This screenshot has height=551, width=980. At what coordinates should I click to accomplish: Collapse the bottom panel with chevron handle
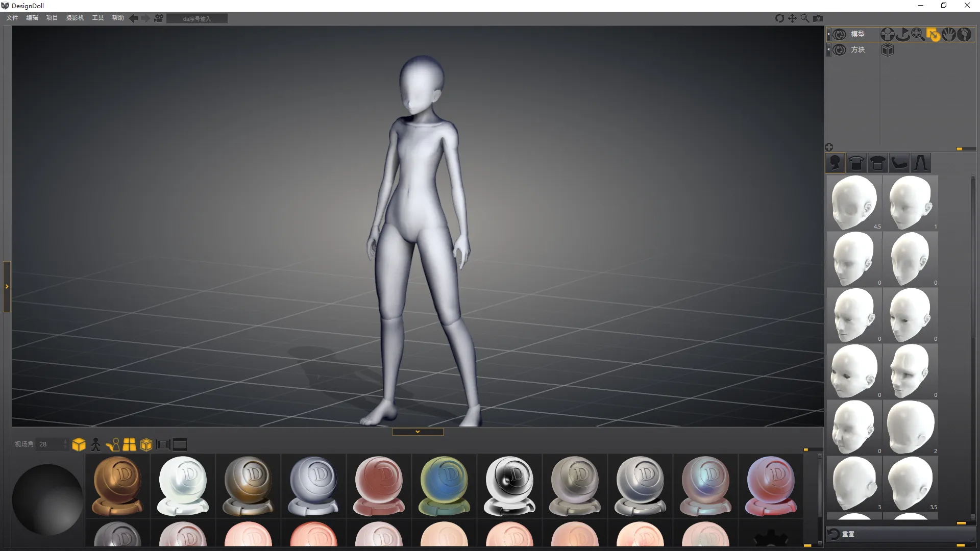[418, 432]
